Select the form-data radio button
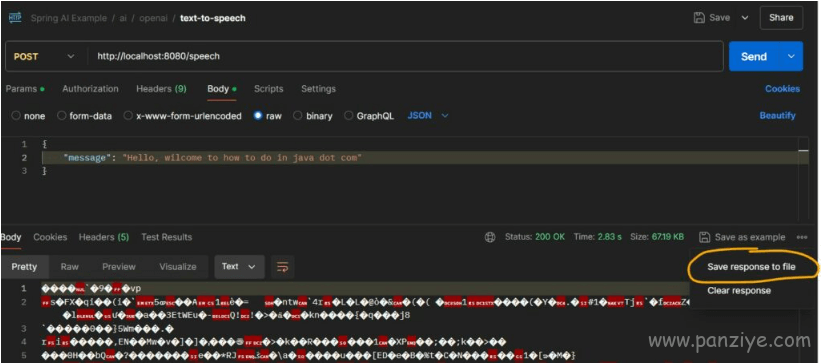The image size is (821, 363). (61, 116)
